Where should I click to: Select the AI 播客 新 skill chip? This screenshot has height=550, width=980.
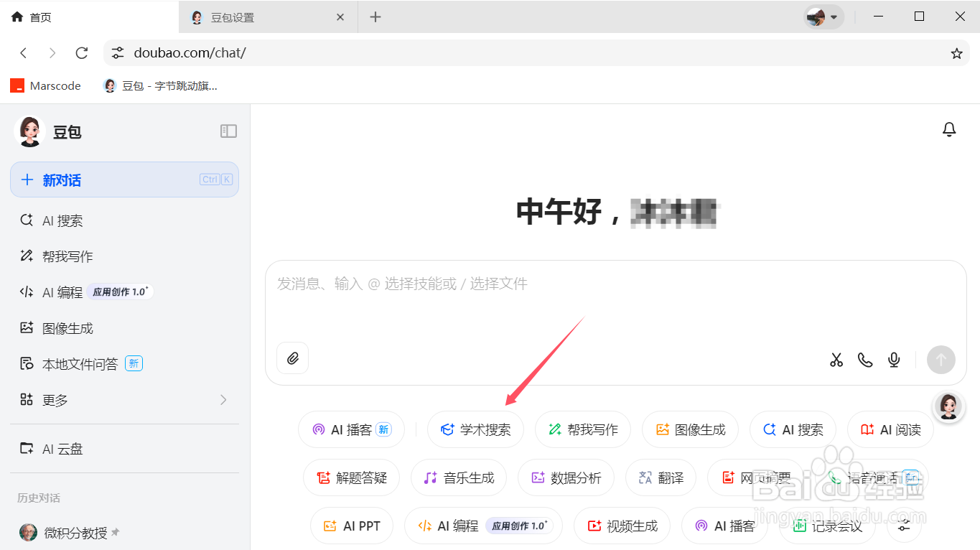point(351,429)
